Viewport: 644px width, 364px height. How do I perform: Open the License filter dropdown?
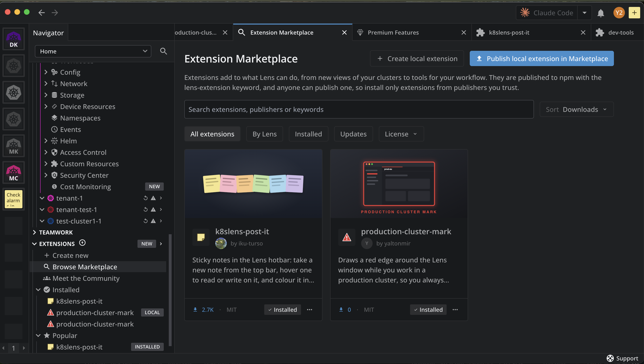click(x=401, y=134)
